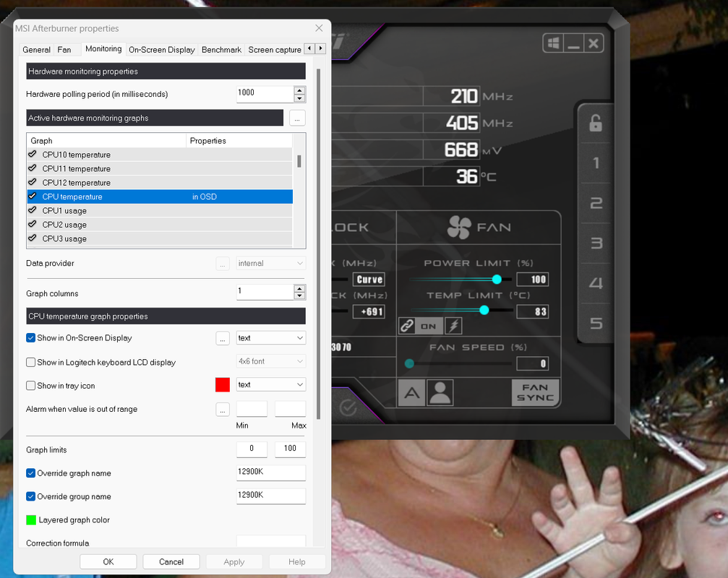Select the CPU3 usage row
This screenshot has width=728, height=578.
pos(160,238)
